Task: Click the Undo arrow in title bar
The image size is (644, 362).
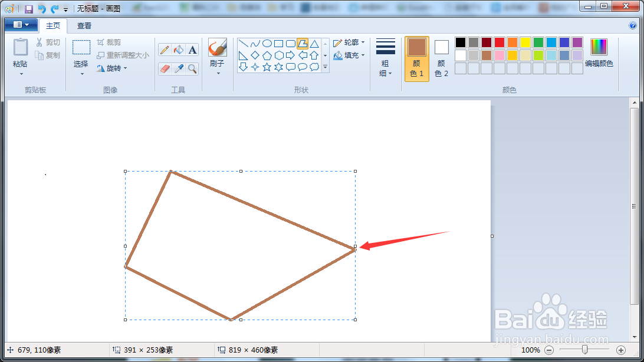Action: (x=41, y=9)
